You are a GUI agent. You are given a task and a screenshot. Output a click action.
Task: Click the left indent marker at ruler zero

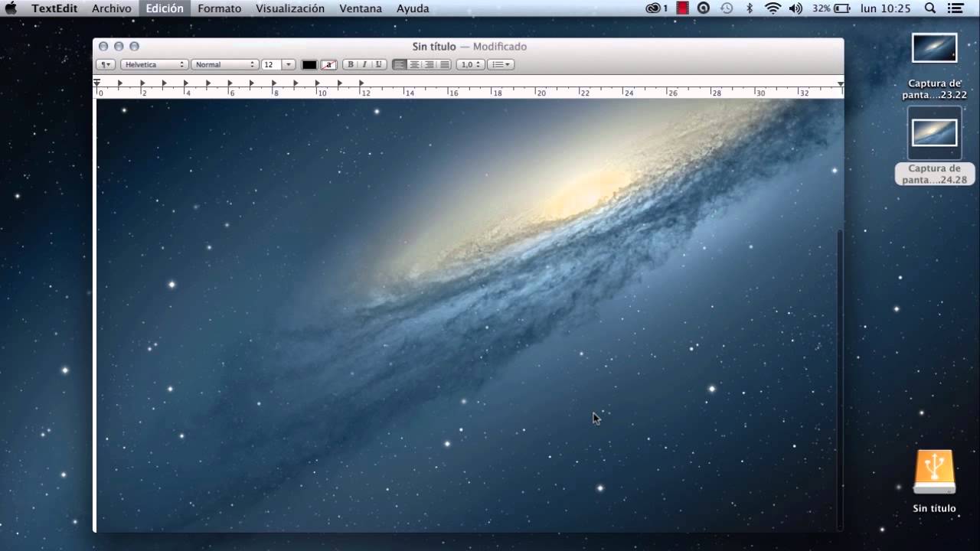[x=97, y=83]
